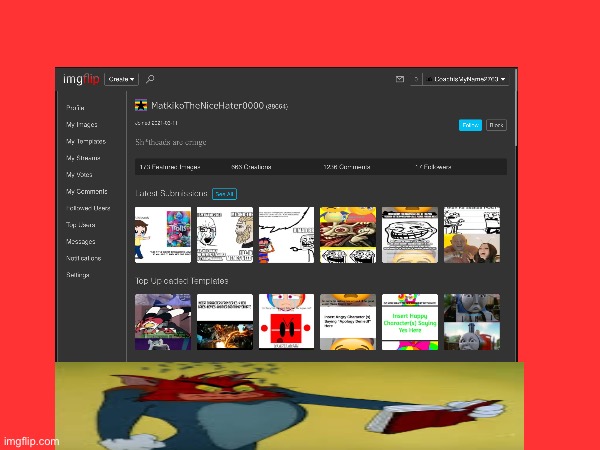The height and width of the screenshot is (450, 600).
Task: Open the Insert Angry Character template thumbnail
Action: point(348,322)
